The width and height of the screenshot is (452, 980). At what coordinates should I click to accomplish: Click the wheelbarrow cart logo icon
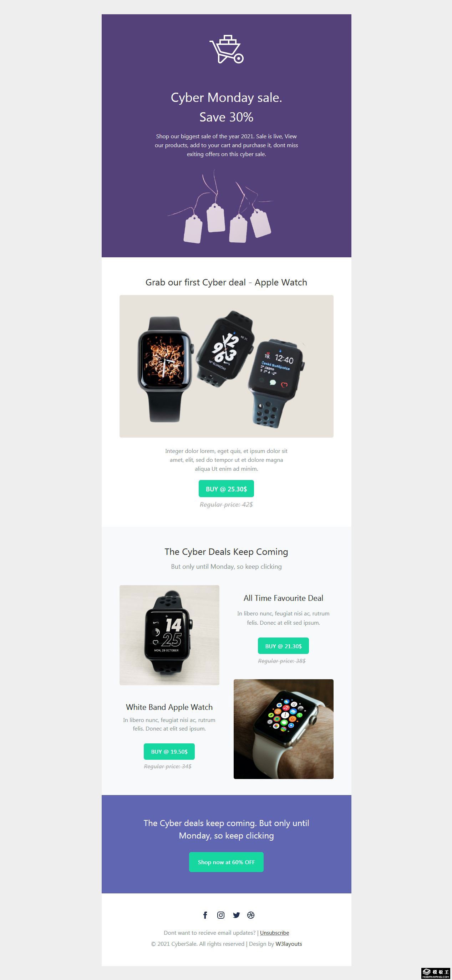click(x=227, y=50)
